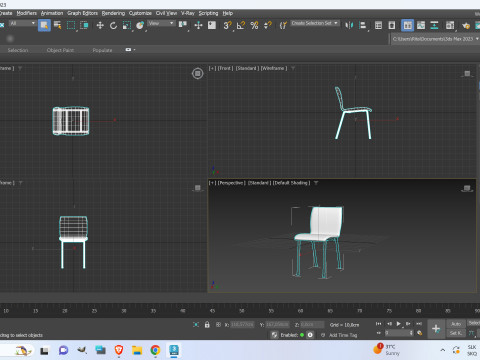Click the Mirror tool icon
480x360 pixels.
[x=349, y=25]
